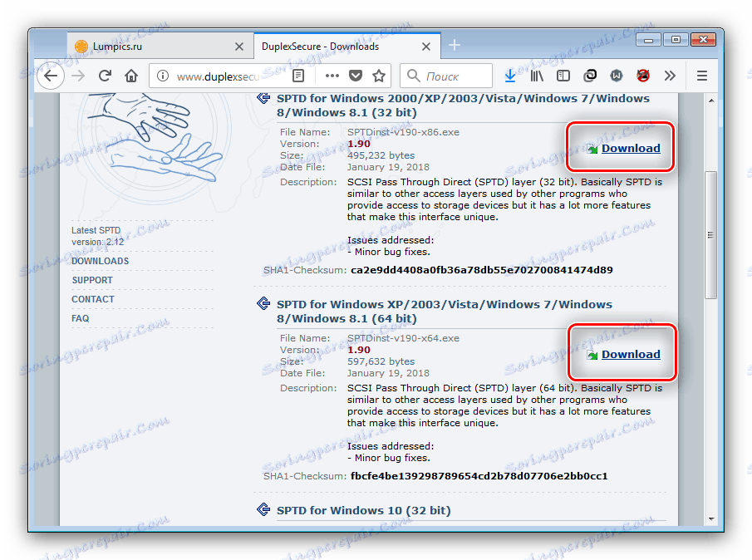Open page actions three-dots menu
This screenshot has width=752, height=560.
point(332,76)
